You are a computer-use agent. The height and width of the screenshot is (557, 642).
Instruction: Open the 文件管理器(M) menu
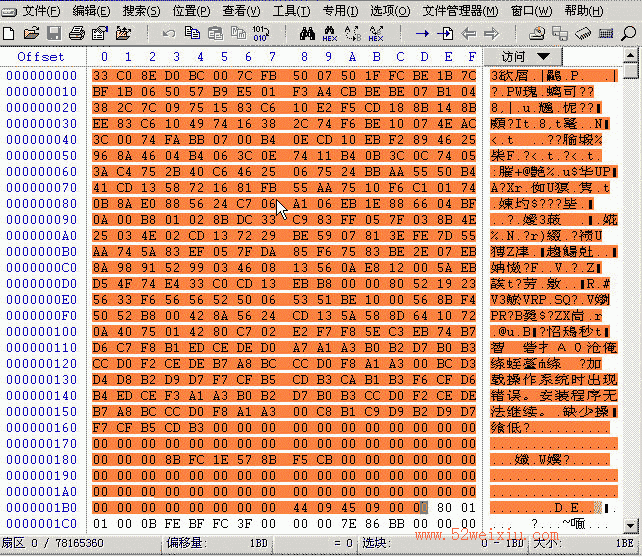tap(460, 11)
